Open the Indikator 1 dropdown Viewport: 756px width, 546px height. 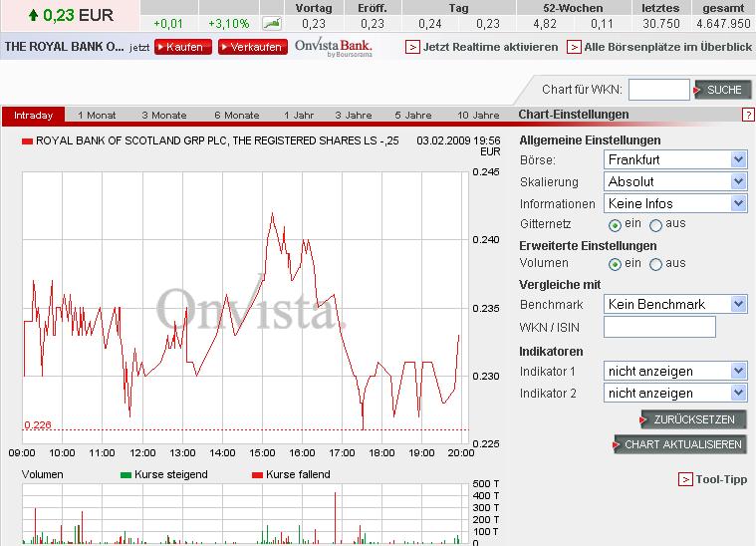tap(675, 371)
